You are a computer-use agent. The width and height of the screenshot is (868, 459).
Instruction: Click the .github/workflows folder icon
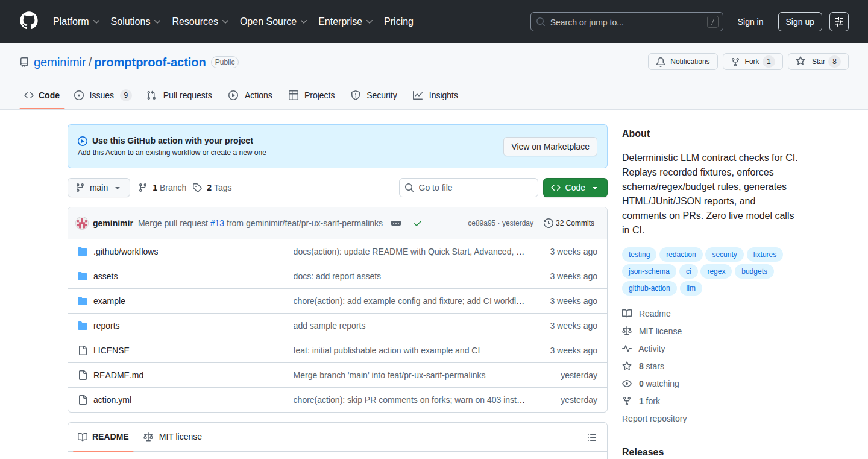pos(83,252)
